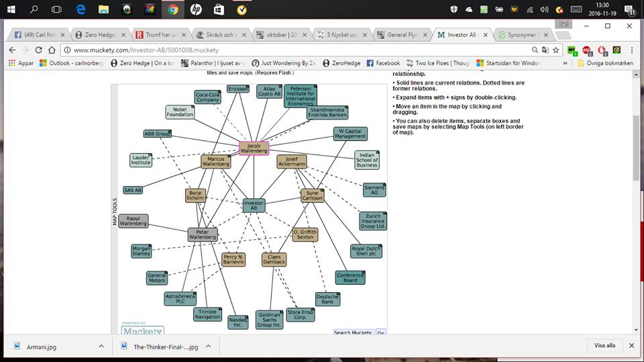
Task: Switch to the General Flynn tab
Action: pos(402,34)
